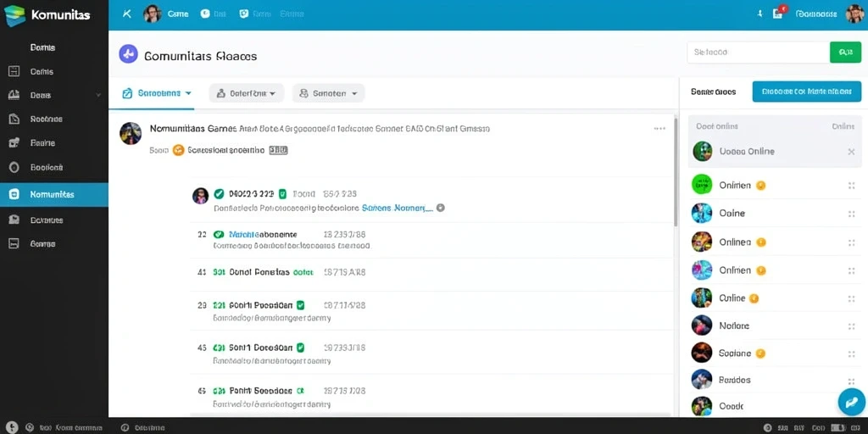Open the row 41 Bonol Ponetras entry
868x434 pixels.
point(433,272)
